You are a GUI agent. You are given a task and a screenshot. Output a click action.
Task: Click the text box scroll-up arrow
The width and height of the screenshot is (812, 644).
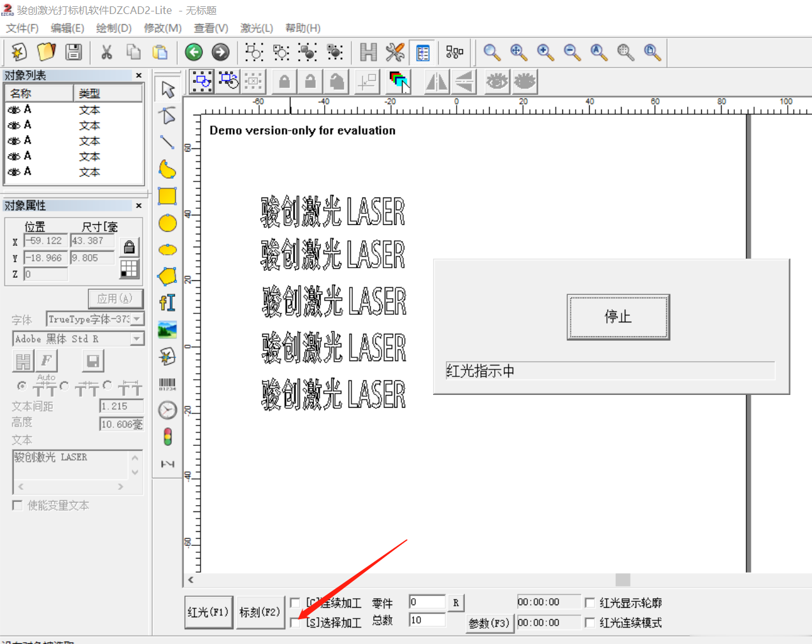tap(135, 457)
